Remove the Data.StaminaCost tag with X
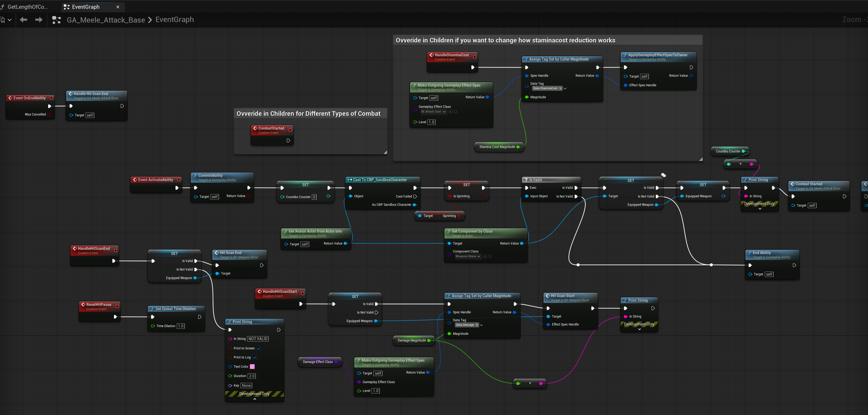 [560, 88]
